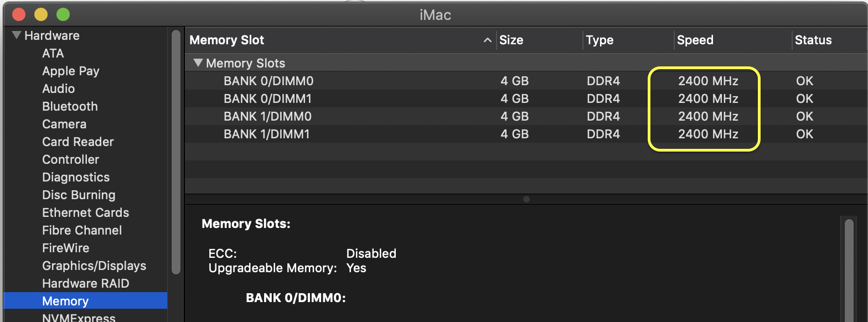Click the green maximize window button
The height and width of the screenshot is (322, 868).
pos(63,14)
